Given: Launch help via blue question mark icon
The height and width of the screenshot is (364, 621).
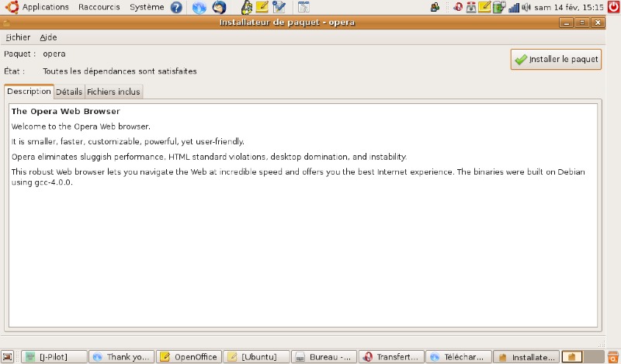Looking at the screenshot, I should click(176, 8).
